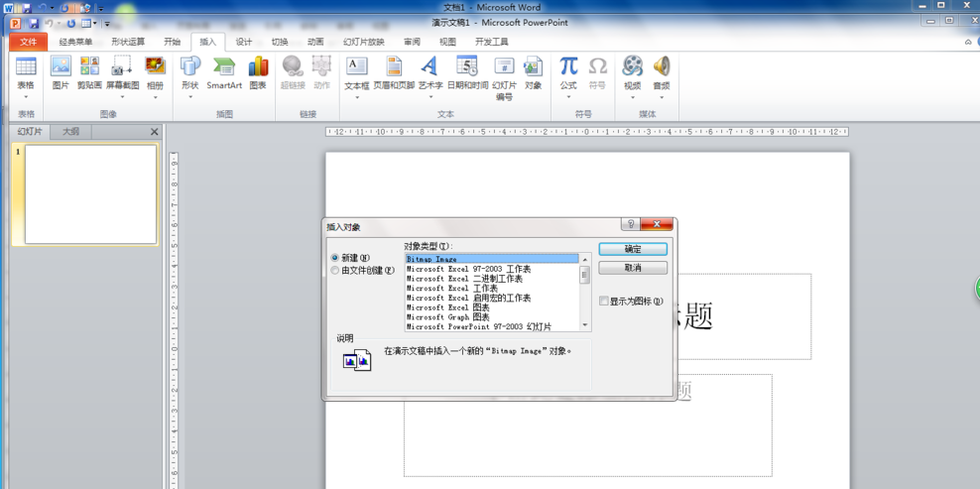Select the 由文件创建 radio button
The width and height of the screenshot is (980, 489).
point(335,271)
